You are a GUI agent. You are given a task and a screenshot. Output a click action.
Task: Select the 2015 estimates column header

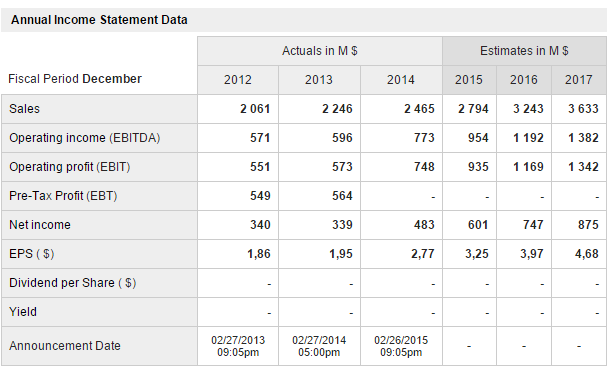click(x=469, y=80)
